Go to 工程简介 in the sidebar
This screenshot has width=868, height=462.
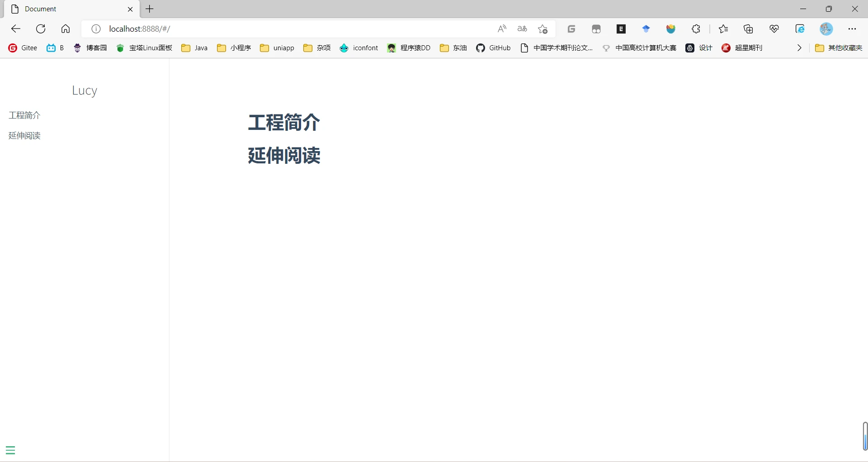tap(24, 115)
